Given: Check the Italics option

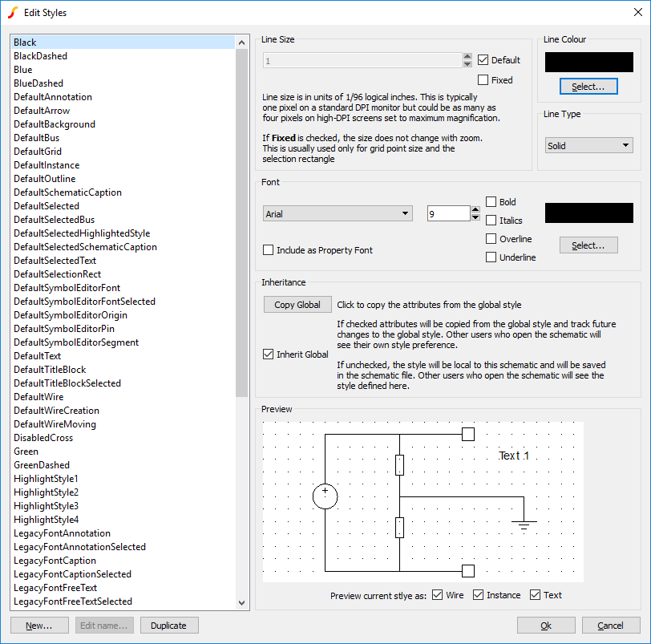Looking at the screenshot, I should pyautogui.click(x=491, y=221).
